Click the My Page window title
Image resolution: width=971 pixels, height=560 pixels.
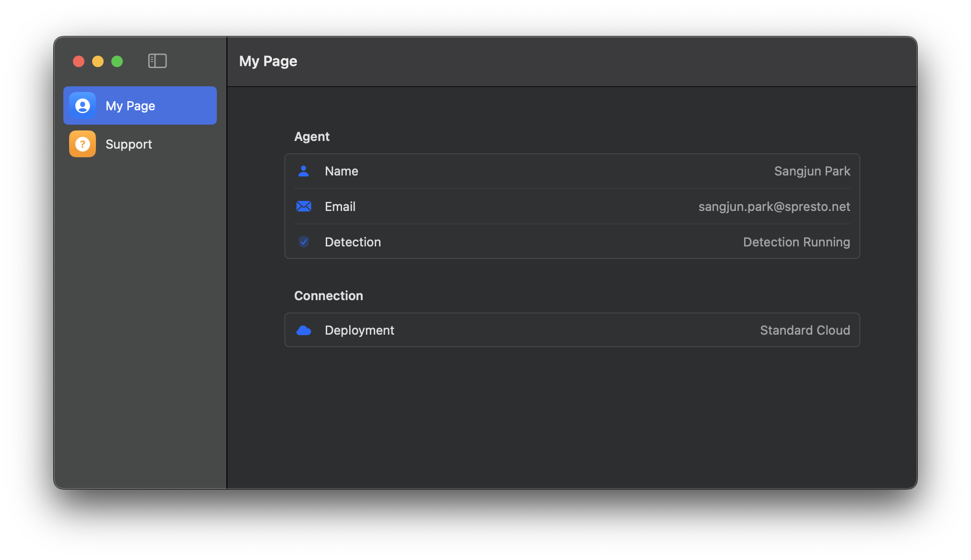click(x=268, y=61)
